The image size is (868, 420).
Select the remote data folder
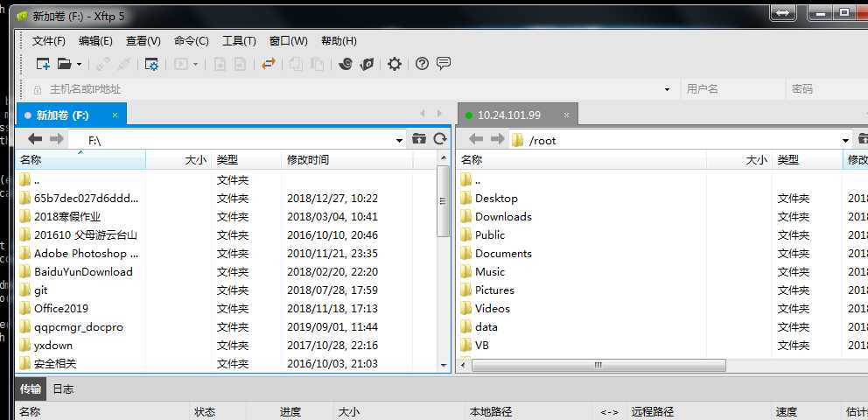point(486,327)
